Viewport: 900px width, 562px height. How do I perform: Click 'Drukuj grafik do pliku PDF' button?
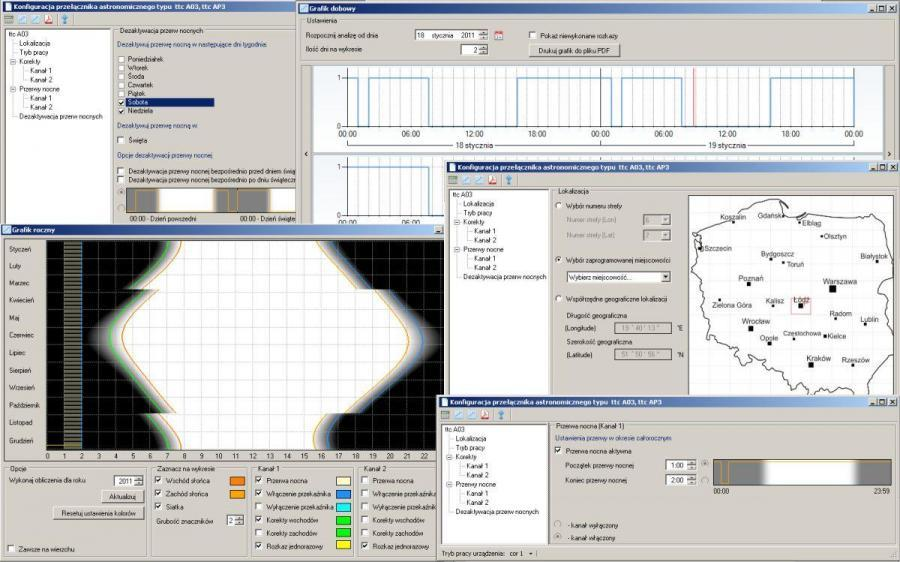[x=573, y=50]
